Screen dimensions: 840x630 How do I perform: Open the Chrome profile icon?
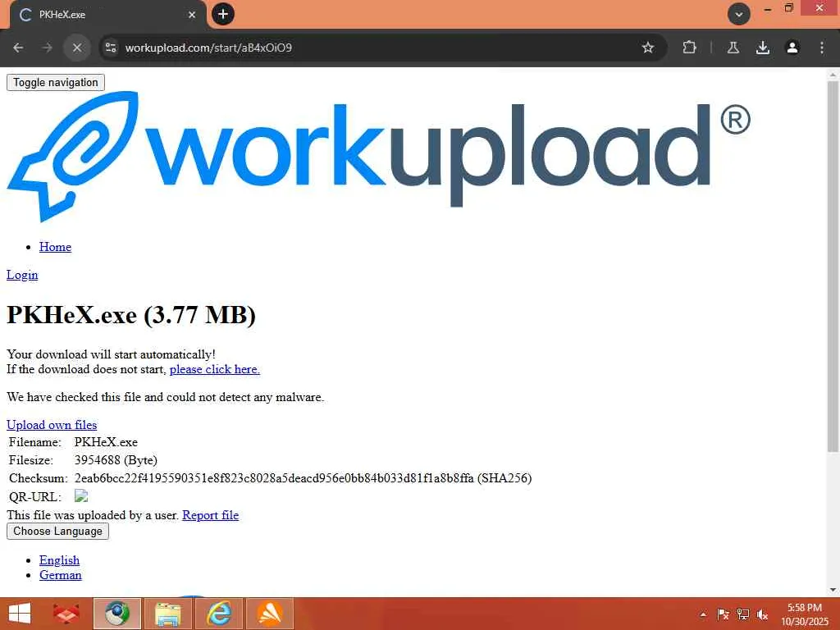[x=792, y=48]
